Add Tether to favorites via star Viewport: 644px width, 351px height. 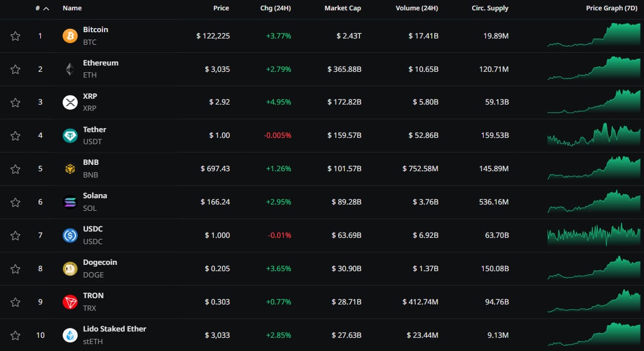[15, 136]
